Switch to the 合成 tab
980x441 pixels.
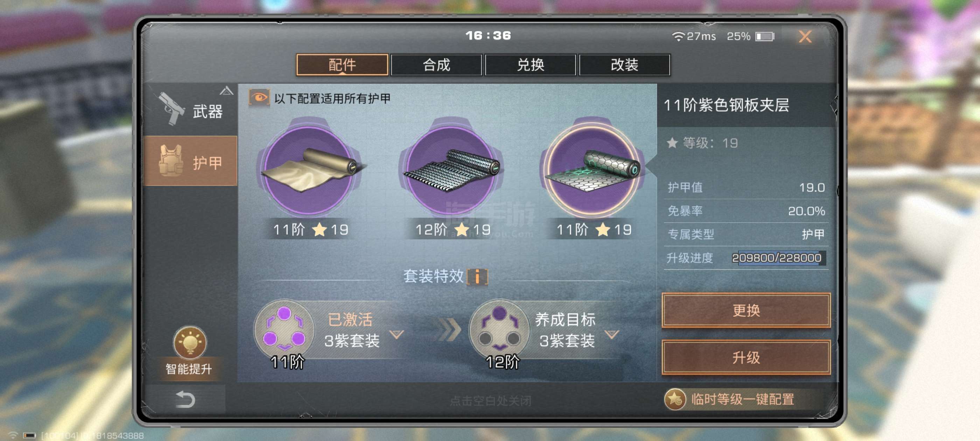pyautogui.click(x=436, y=65)
